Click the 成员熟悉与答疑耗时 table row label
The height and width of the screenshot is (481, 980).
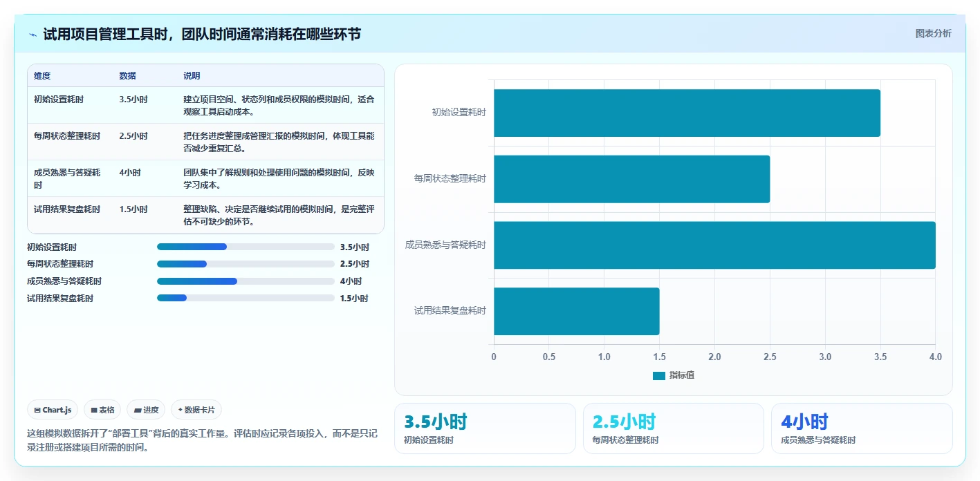point(67,178)
